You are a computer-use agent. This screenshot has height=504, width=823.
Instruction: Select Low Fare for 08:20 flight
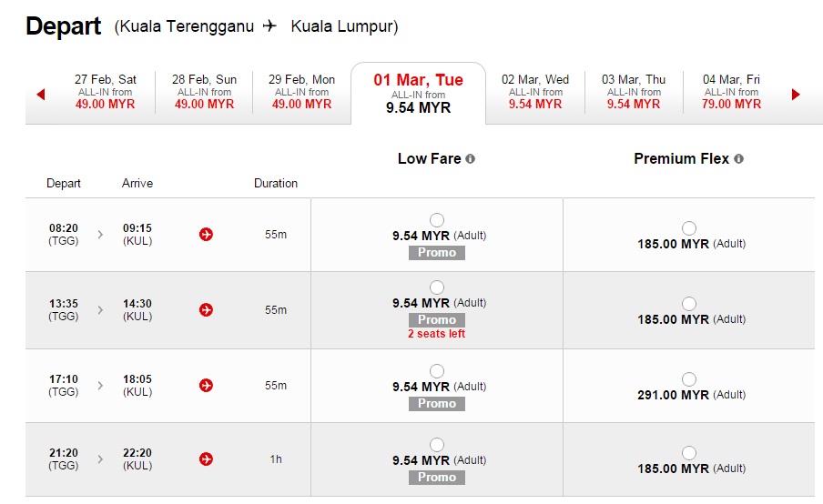coord(437,220)
